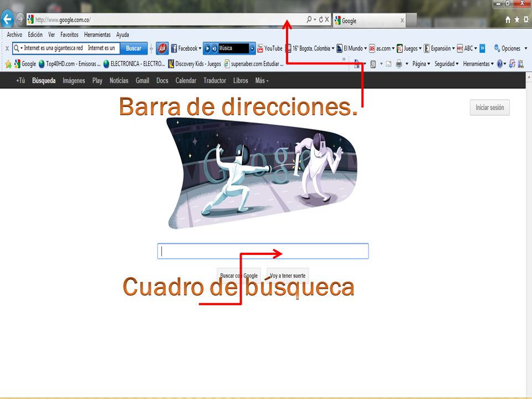Click the Juegos toolbar icon
The image size is (532, 399).
(400, 49)
